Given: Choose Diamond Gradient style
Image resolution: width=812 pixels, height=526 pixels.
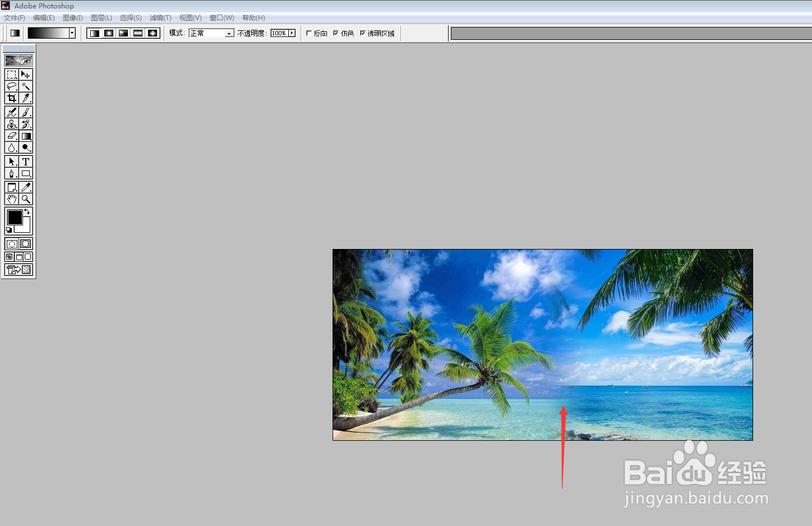Looking at the screenshot, I should pos(153,33).
